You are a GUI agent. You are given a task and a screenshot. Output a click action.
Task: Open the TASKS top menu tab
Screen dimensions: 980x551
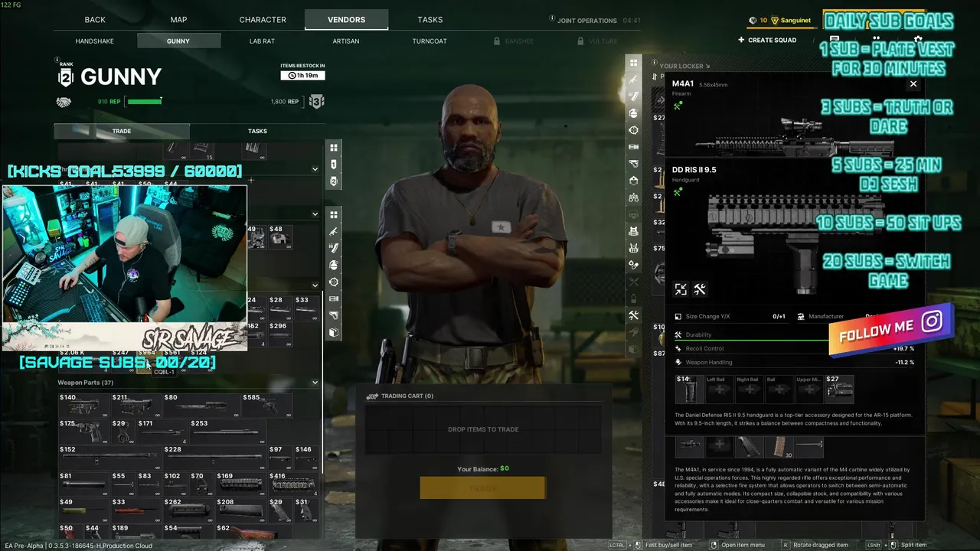click(430, 20)
